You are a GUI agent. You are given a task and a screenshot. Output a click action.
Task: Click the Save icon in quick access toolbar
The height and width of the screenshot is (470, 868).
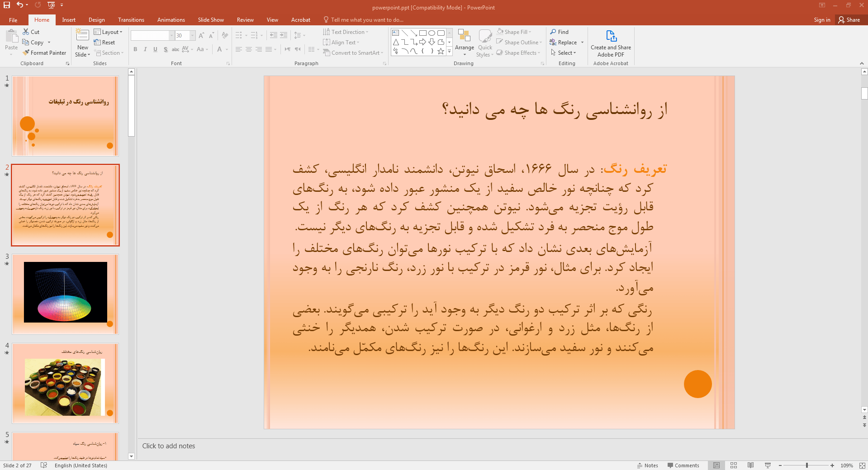point(7,5)
